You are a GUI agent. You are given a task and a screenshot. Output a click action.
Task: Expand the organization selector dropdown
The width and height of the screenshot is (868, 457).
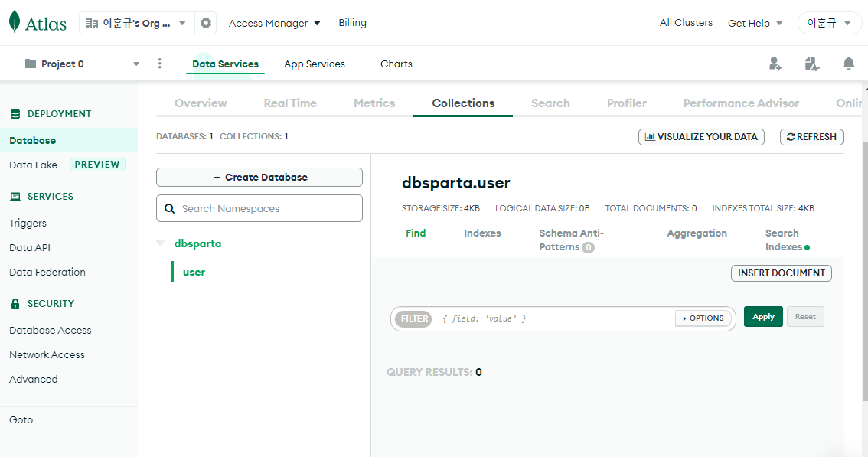(182, 23)
